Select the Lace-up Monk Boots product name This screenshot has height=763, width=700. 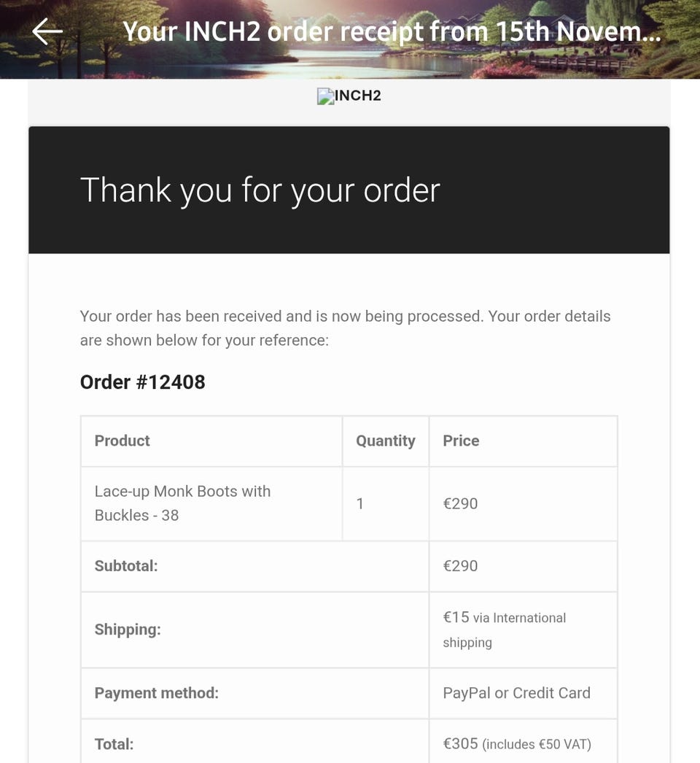(182, 503)
